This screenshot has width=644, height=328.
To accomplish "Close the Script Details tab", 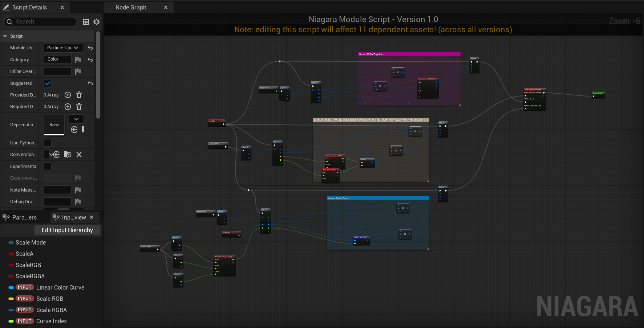I will click(62, 7).
